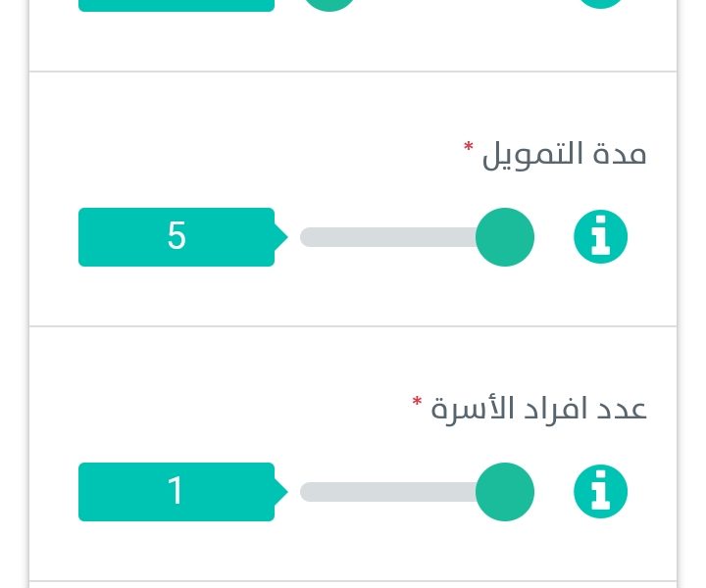706x588 pixels.
Task: Open info icon for مدة التمويل
Action: pos(600,236)
